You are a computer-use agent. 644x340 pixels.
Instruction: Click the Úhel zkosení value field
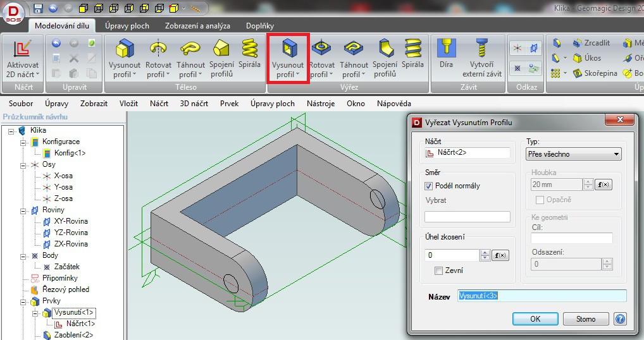452,255
